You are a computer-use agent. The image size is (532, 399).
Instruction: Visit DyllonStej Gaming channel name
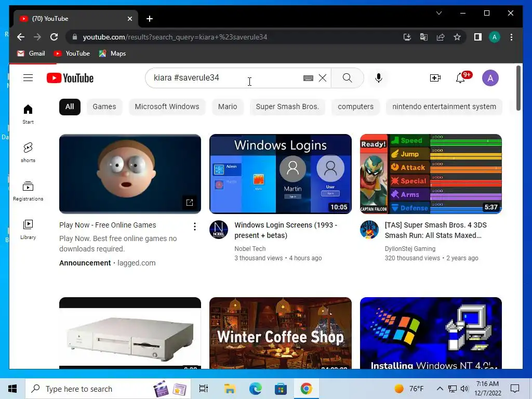tap(410, 249)
